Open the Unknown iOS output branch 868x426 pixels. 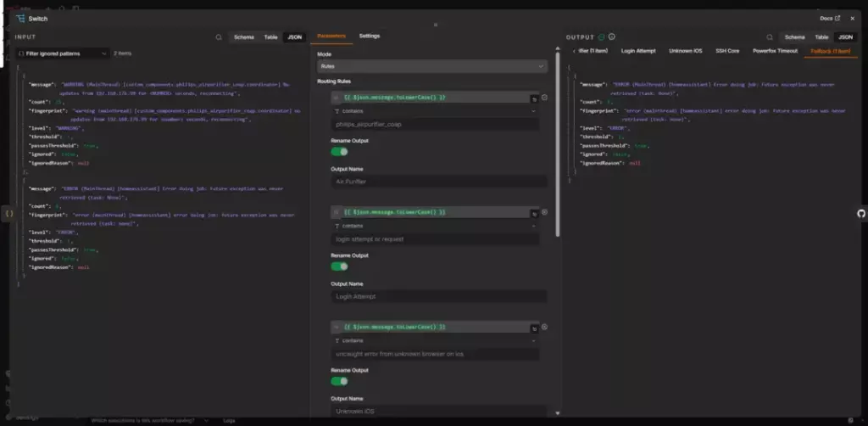click(x=685, y=51)
